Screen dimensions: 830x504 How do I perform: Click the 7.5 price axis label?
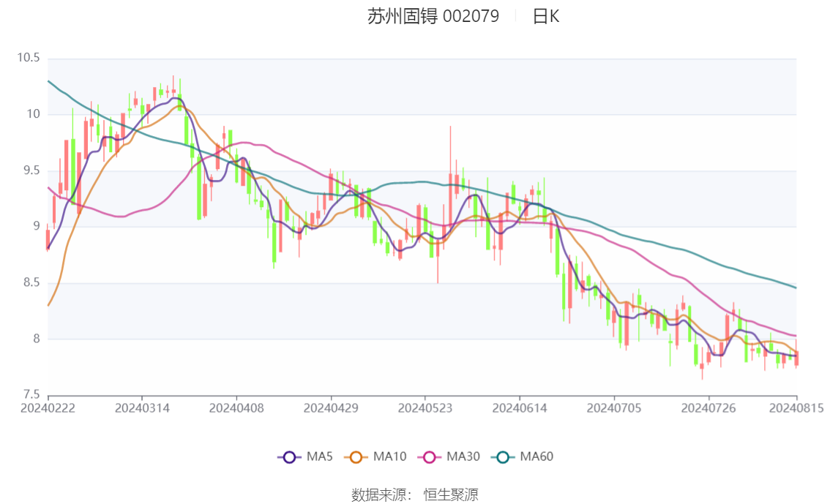[x=31, y=394]
